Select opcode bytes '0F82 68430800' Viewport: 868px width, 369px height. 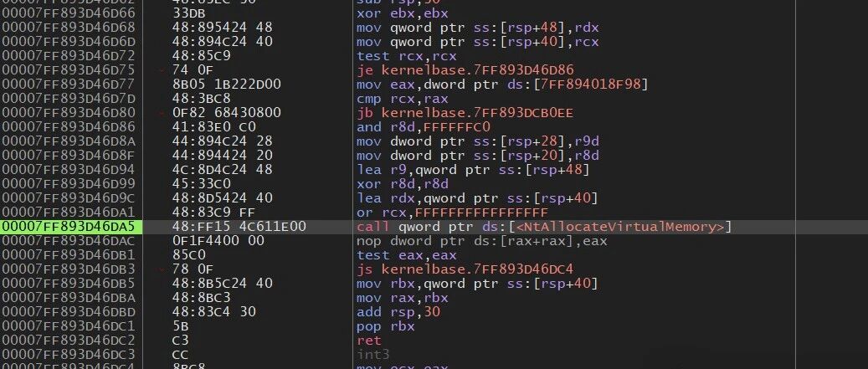[226, 113]
